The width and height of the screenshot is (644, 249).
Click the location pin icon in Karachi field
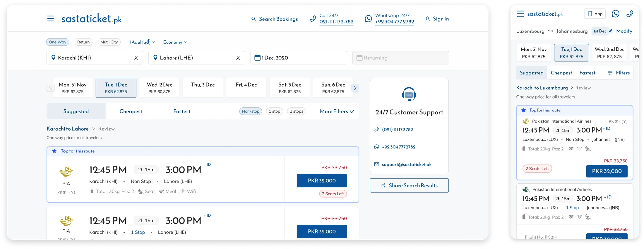point(53,58)
